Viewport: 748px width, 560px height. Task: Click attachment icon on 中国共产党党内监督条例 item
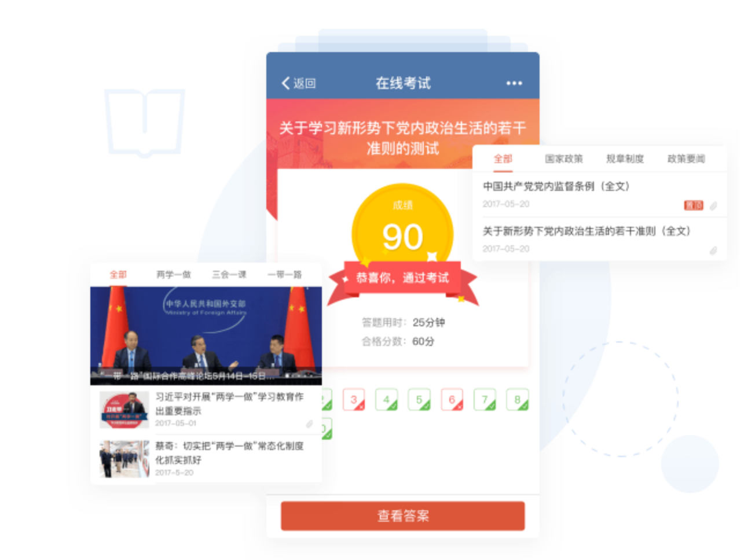click(713, 205)
